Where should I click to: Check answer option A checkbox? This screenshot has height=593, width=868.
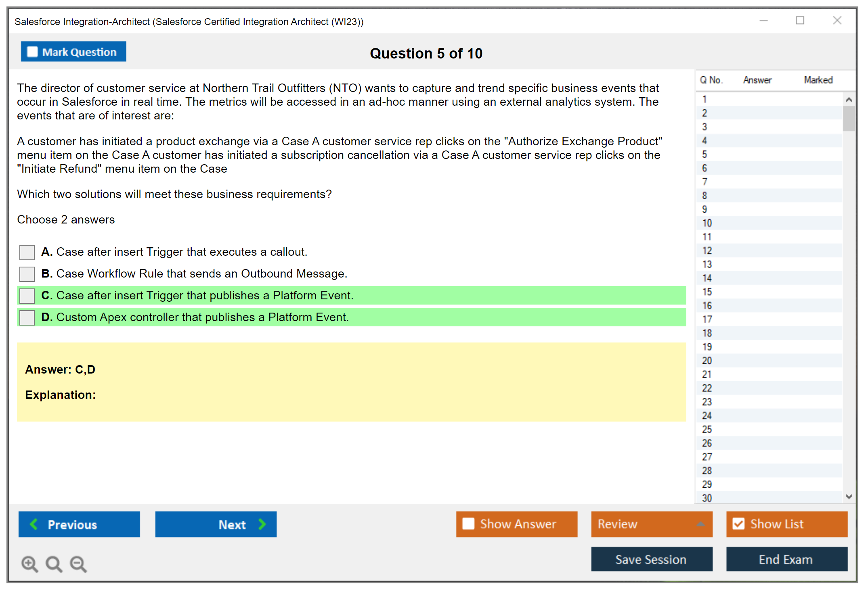[x=27, y=253]
